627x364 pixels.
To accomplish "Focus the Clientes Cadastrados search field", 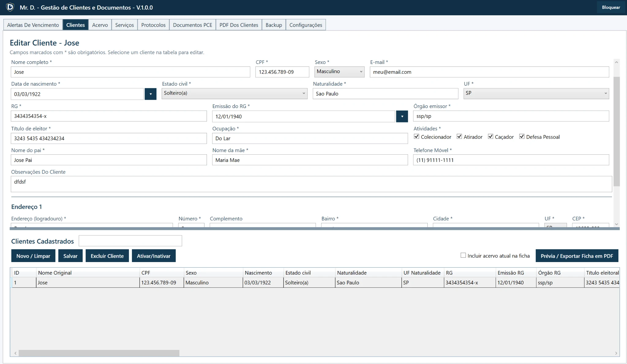I will point(130,241).
